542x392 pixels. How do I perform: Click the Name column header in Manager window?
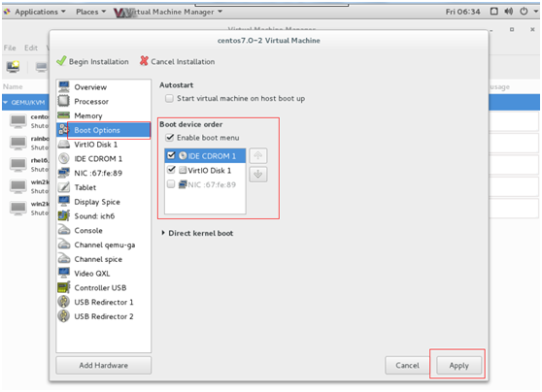13,86
